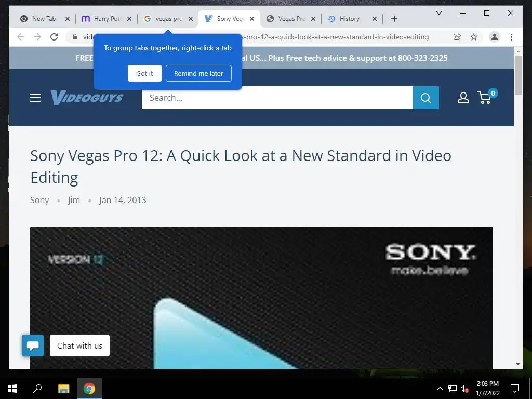Open the chat bubble icon
This screenshot has width=532, height=399.
33,345
